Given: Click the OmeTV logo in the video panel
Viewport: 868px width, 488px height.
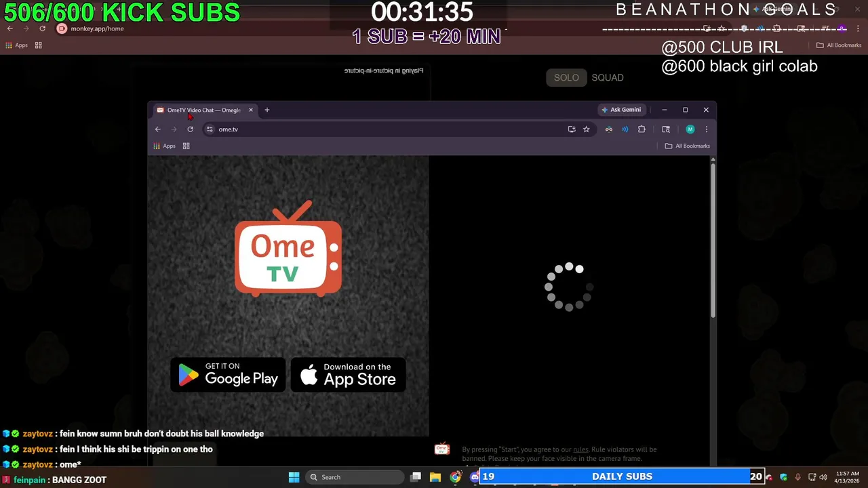Looking at the screenshot, I should click(288, 249).
